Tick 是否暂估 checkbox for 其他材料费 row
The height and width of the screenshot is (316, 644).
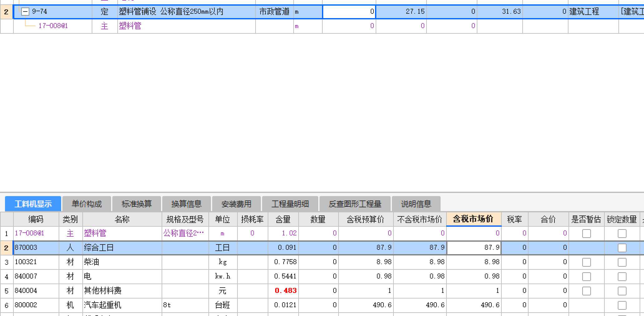click(587, 291)
